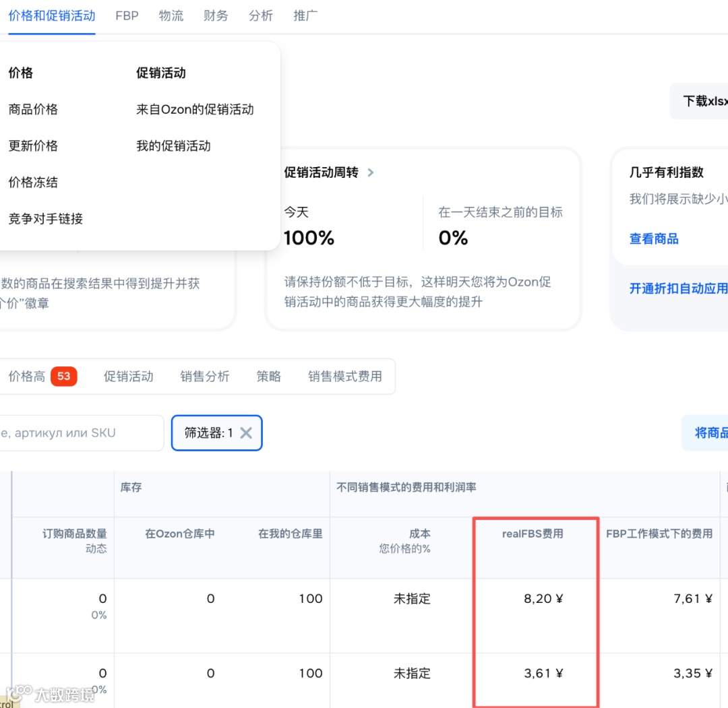The width and height of the screenshot is (728, 708).
Task: Click 100 warehouse stock in 3,61 ¥ row
Action: (x=311, y=673)
